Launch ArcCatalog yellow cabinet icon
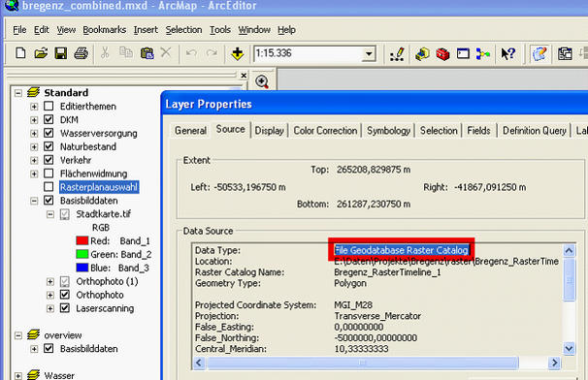 [x=423, y=54]
